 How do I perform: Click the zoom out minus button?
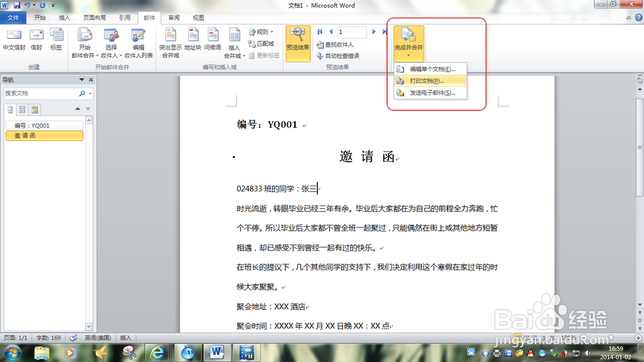[583, 338]
